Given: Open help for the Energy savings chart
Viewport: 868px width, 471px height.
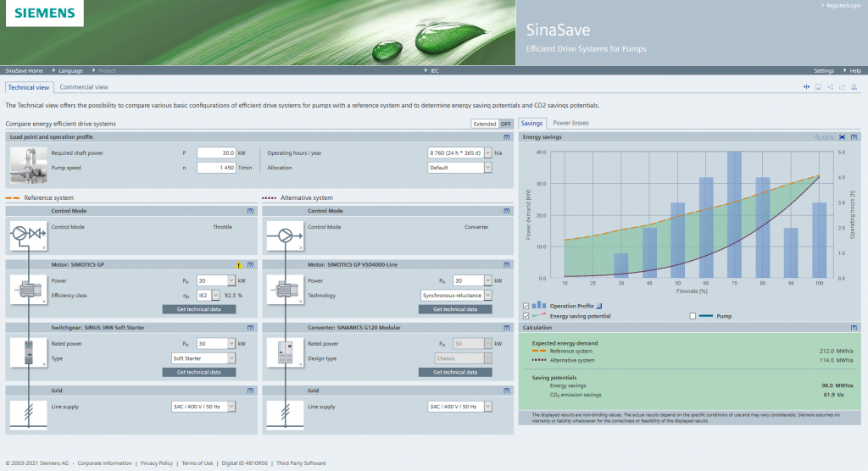Looking at the screenshot, I should coord(854,136).
